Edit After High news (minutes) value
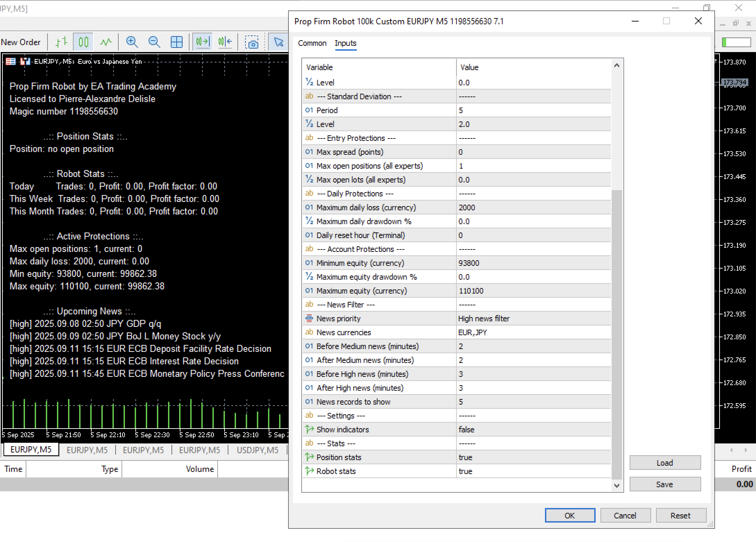 coord(534,388)
